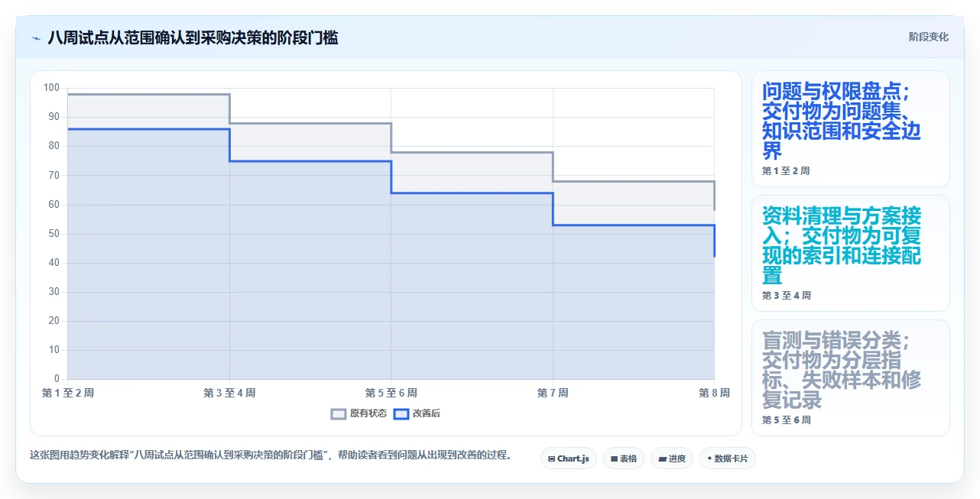Click y-axis value 50
Screen dimensions: 980x499
54,234
